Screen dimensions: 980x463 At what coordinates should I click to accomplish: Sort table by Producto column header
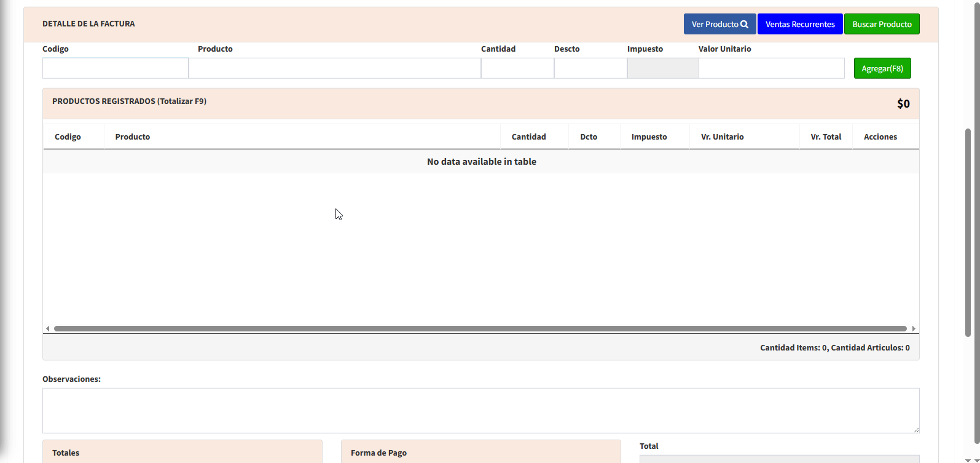tap(133, 137)
